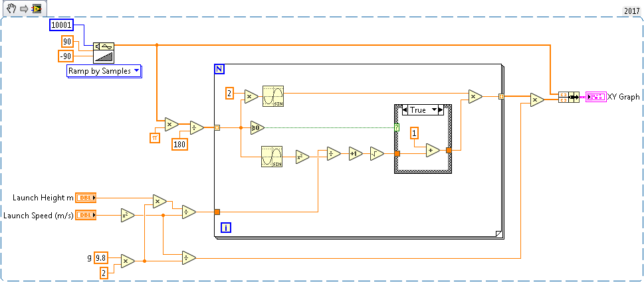Viewport: 644px width, 282px height.
Task: Select the upper Sine function node
Action: pyautogui.click(x=272, y=96)
